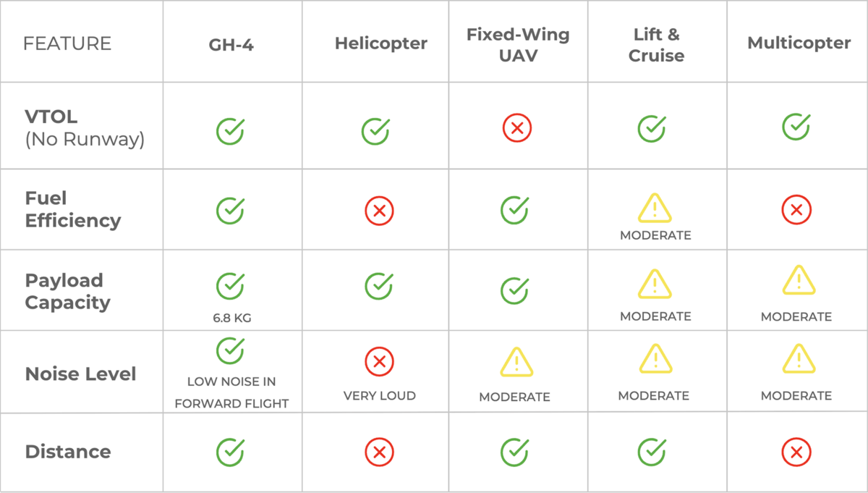The width and height of the screenshot is (868, 493).
Task: Click Lift & Cruise Distance green checkmark
Action: pyautogui.click(x=652, y=452)
